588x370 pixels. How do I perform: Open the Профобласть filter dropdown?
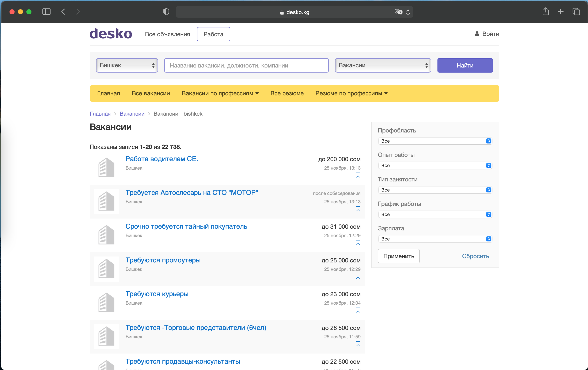click(x=435, y=141)
